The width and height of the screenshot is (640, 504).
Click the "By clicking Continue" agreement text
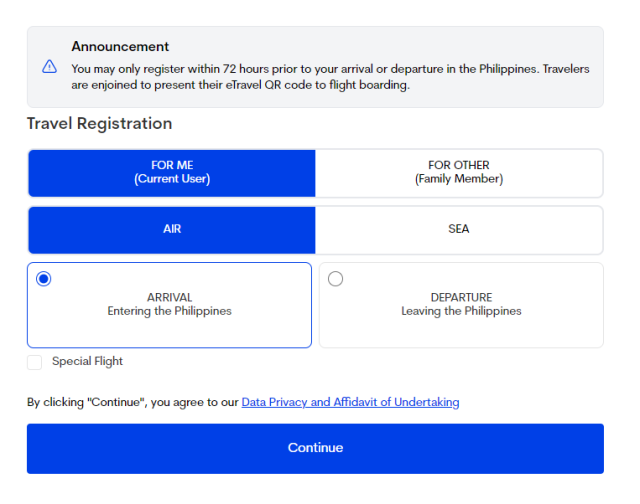click(x=133, y=402)
